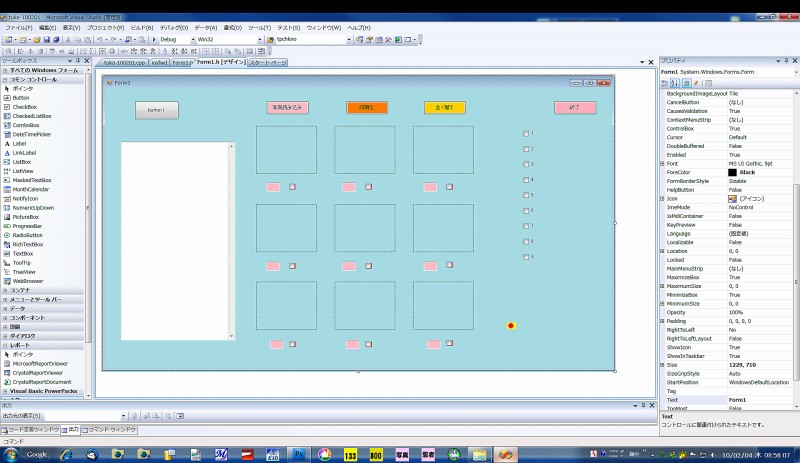This screenshot has height=463, width=800.
Task: Open Photoshop from the taskbar
Action: point(298,454)
